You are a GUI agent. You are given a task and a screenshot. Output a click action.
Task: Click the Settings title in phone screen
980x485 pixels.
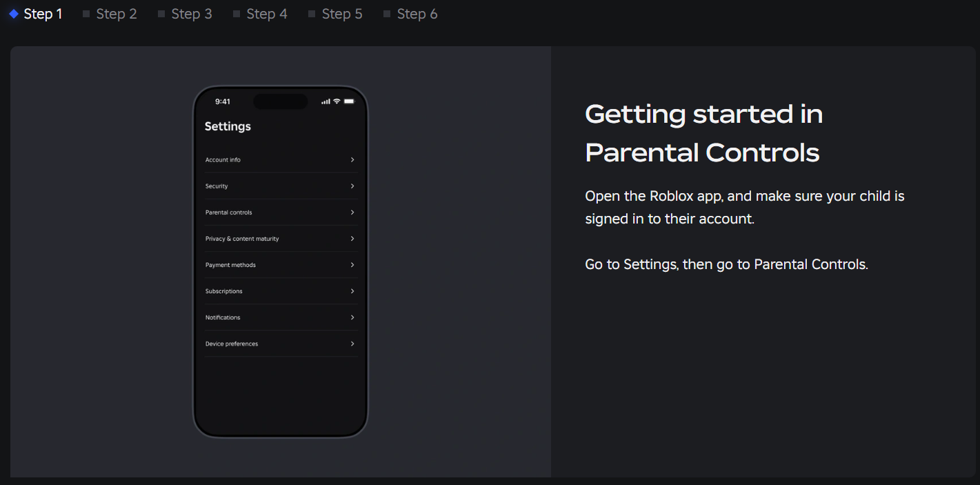(x=228, y=126)
